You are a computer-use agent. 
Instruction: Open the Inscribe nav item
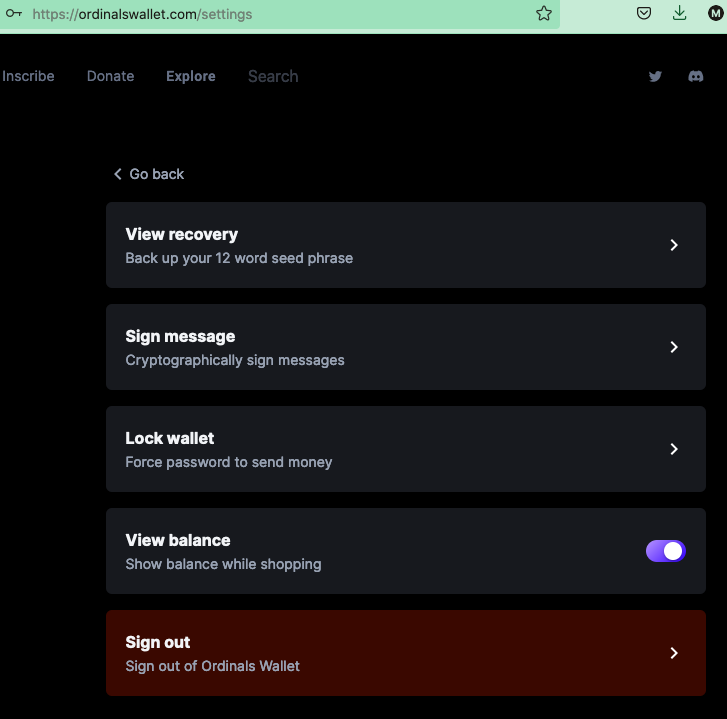pos(28,76)
